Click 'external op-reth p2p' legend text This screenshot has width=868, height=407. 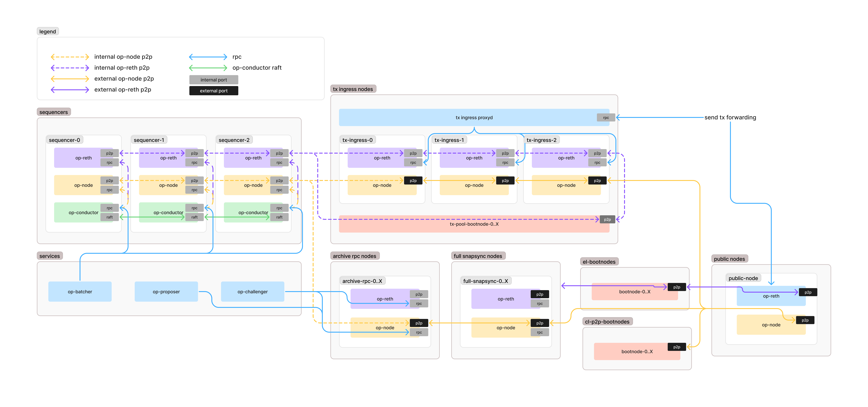(x=123, y=90)
